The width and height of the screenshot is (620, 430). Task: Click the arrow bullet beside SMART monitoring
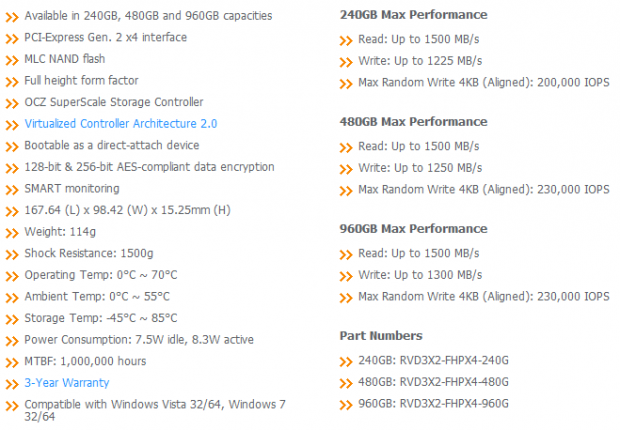click(12, 190)
